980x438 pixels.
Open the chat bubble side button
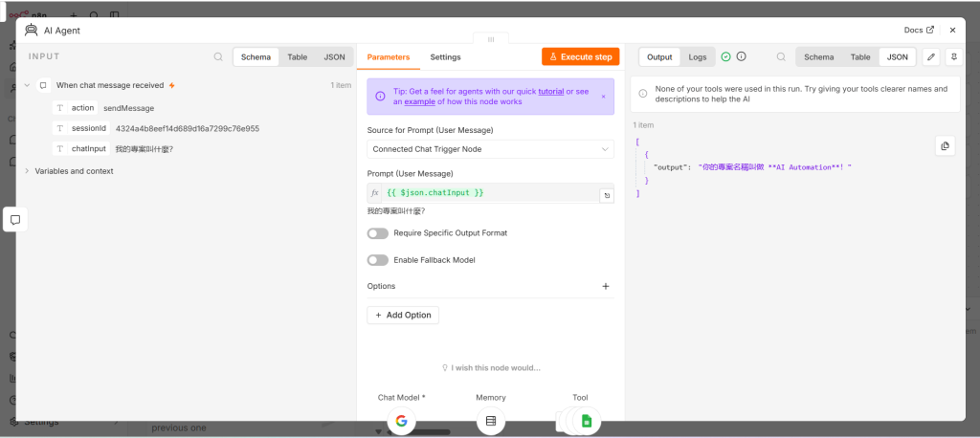[15, 220]
